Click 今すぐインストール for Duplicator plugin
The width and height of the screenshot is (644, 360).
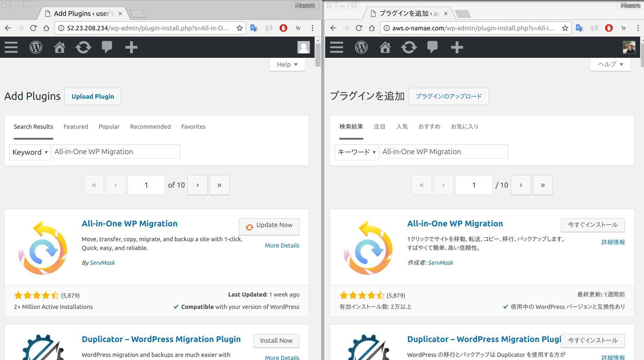point(593,341)
